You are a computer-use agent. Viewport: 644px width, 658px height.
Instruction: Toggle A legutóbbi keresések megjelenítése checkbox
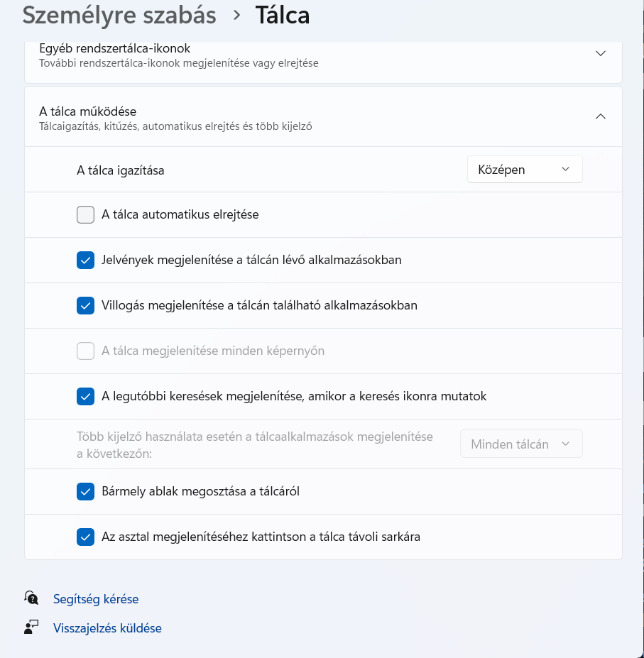pyautogui.click(x=85, y=396)
